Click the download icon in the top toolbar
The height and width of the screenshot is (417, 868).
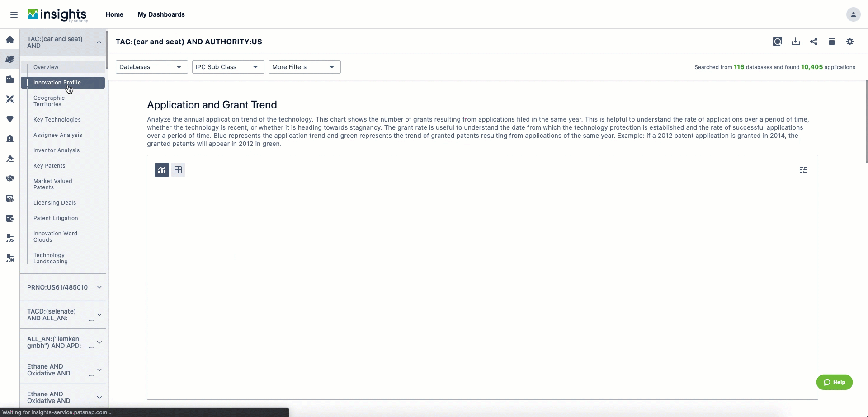tap(796, 42)
